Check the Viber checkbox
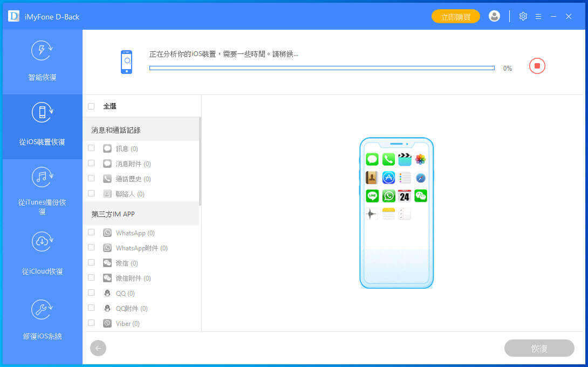The width and height of the screenshot is (588, 367). click(91, 323)
